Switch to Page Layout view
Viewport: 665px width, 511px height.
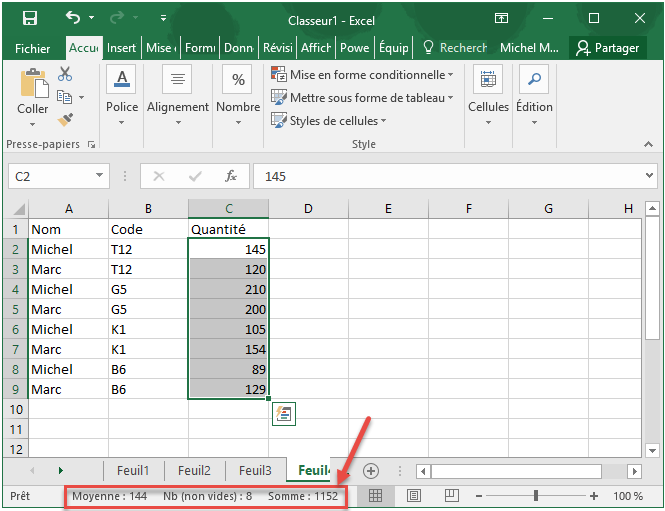coord(414,496)
